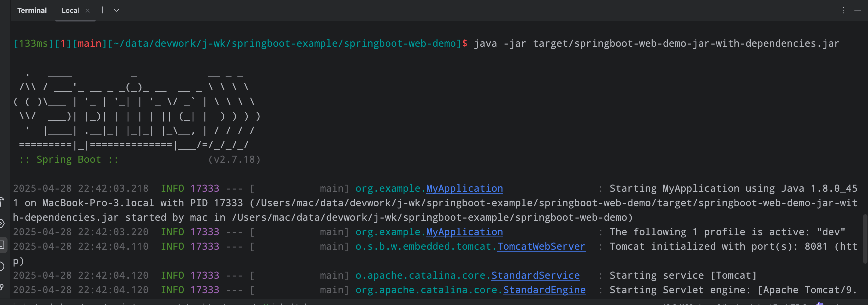The width and height of the screenshot is (868, 305).
Task: Follow the TomcatWebServer hyperlink
Action: click(541, 246)
